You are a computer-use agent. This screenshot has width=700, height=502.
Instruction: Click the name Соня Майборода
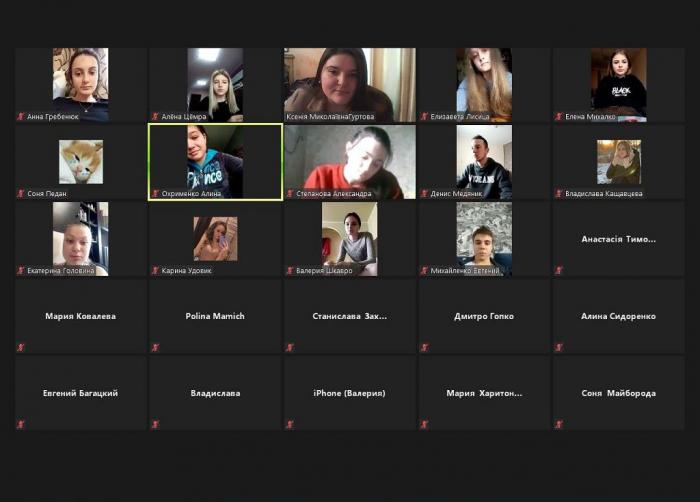pos(618,393)
